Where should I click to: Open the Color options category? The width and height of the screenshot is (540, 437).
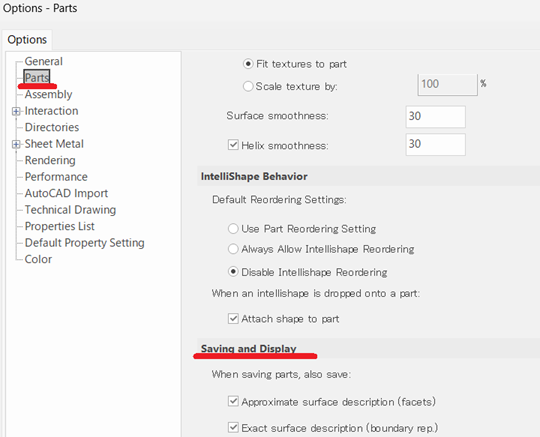[38, 259]
